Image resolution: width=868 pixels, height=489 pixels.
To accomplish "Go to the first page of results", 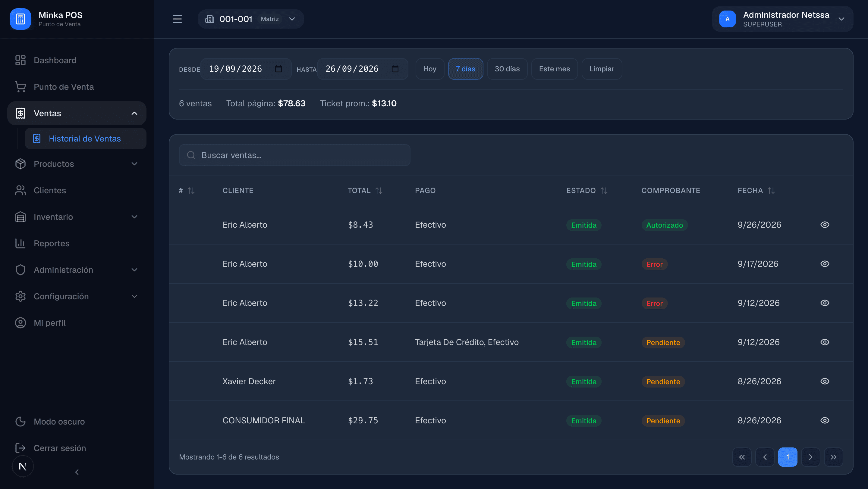I will (x=742, y=457).
